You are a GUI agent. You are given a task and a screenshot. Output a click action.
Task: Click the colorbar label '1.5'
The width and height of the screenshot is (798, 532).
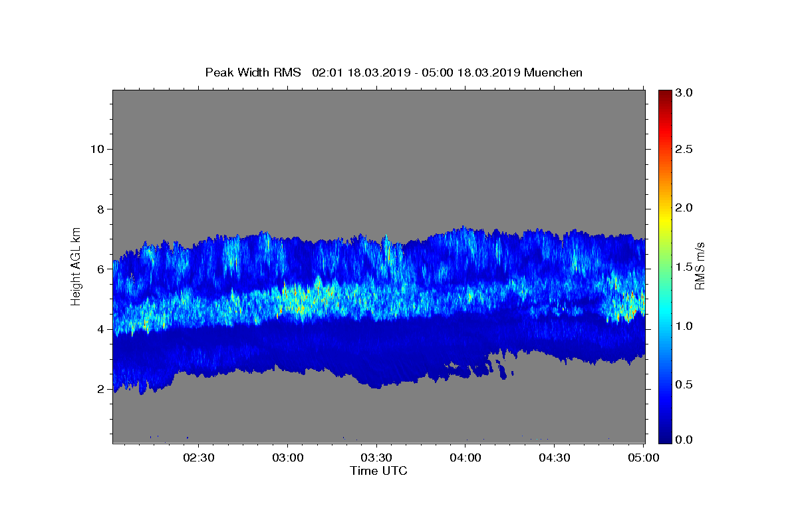[x=685, y=267]
